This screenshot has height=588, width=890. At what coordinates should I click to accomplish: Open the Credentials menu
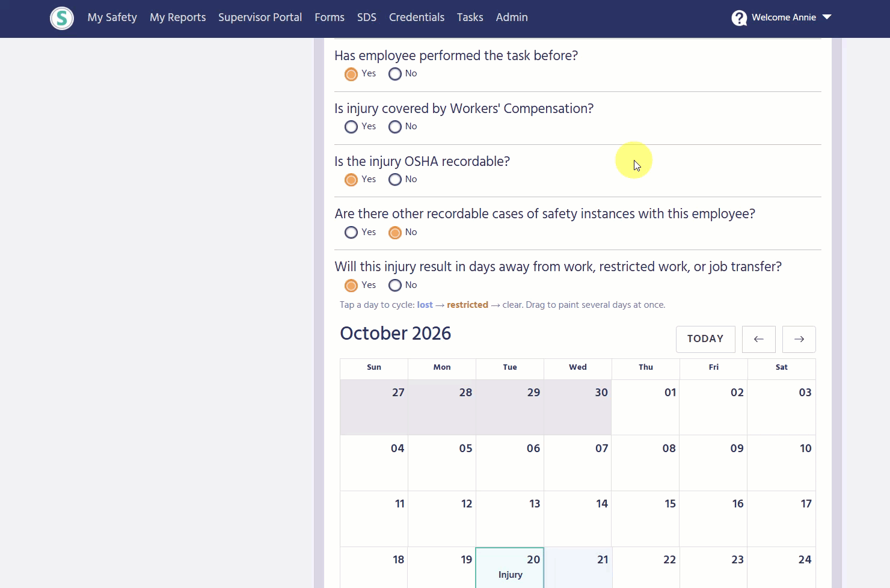pos(417,17)
